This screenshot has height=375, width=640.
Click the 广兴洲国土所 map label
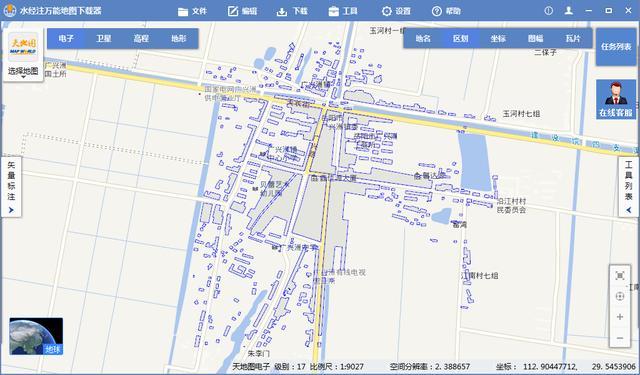(56, 70)
